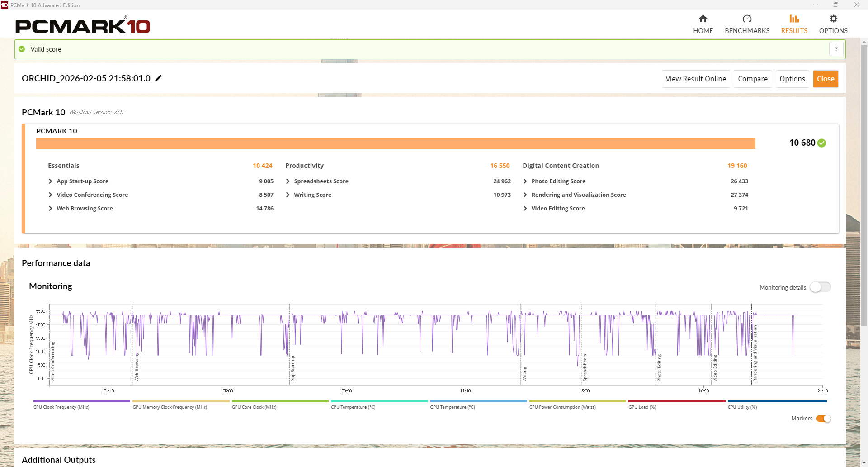Click the Results bar-chart icon
The height and width of the screenshot is (467, 868).
click(x=794, y=19)
